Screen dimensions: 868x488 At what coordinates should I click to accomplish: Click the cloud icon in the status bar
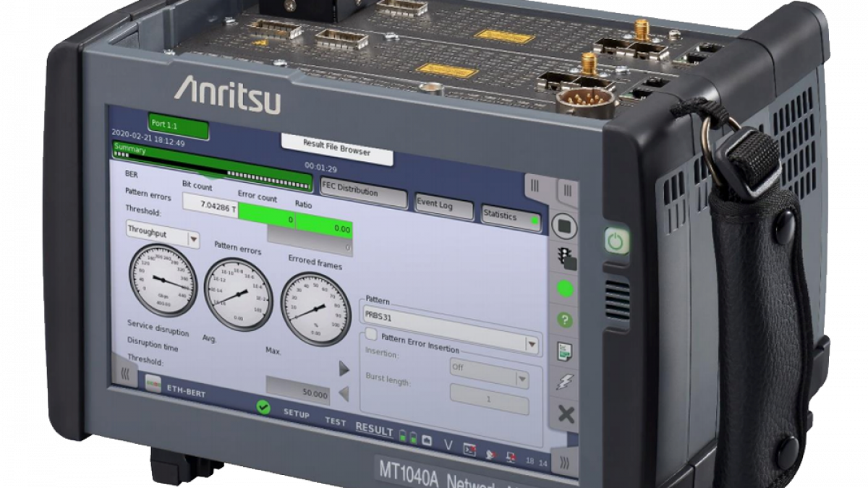pos(426,440)
